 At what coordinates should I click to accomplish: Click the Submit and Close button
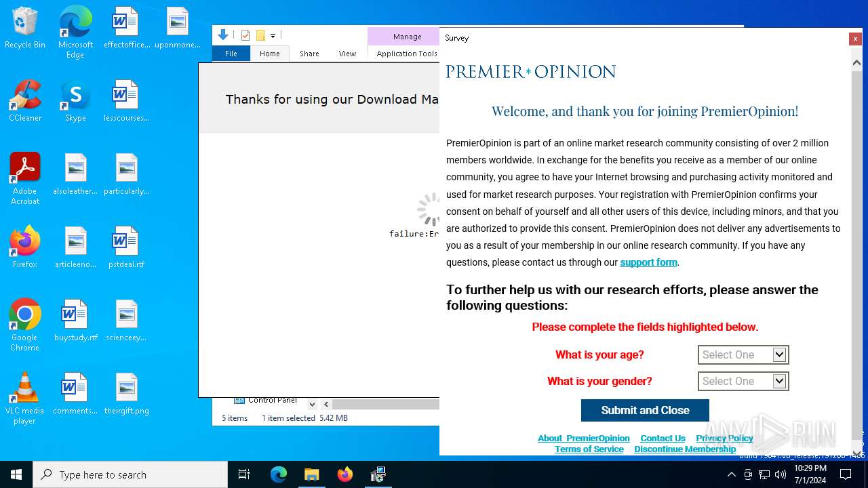pyautogui.click(x=645, y=410)
